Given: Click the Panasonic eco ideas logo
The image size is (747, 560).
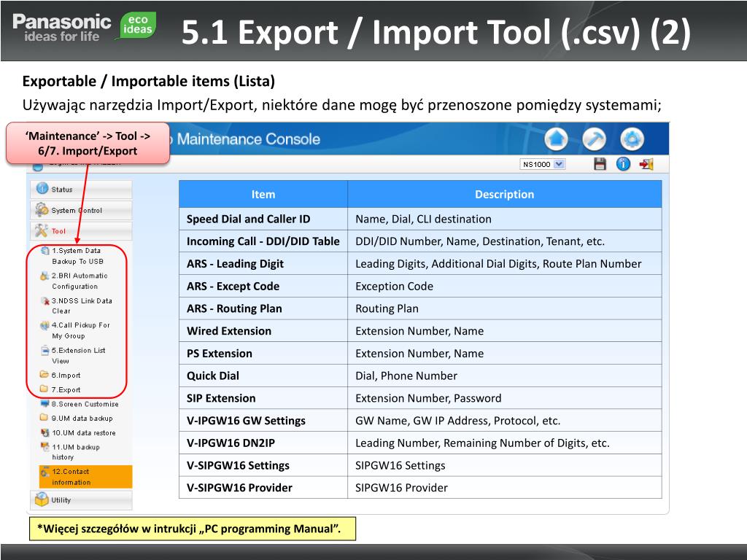Looking at the screenshot, I should click(x=84, y=27).
